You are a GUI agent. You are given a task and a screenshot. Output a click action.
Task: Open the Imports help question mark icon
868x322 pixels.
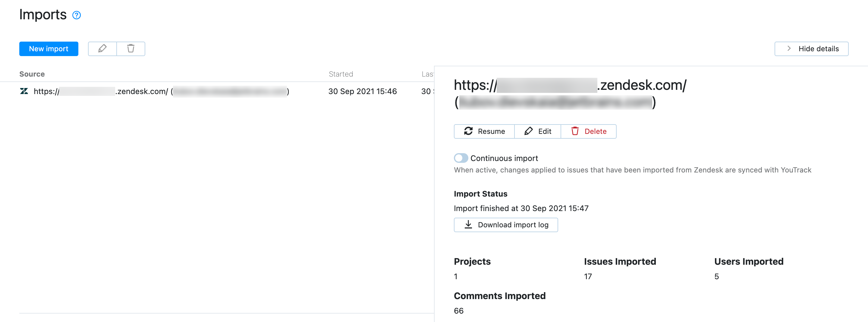click(76, 15)
